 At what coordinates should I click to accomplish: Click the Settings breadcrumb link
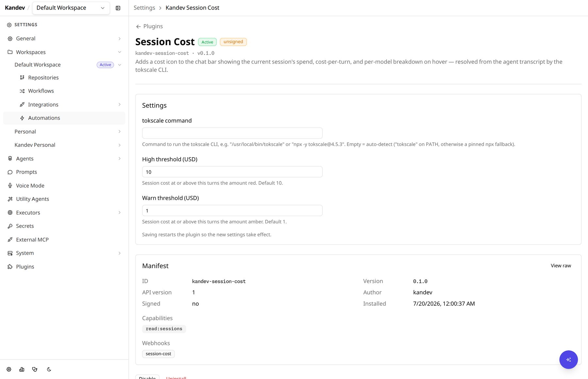point(144,8)
